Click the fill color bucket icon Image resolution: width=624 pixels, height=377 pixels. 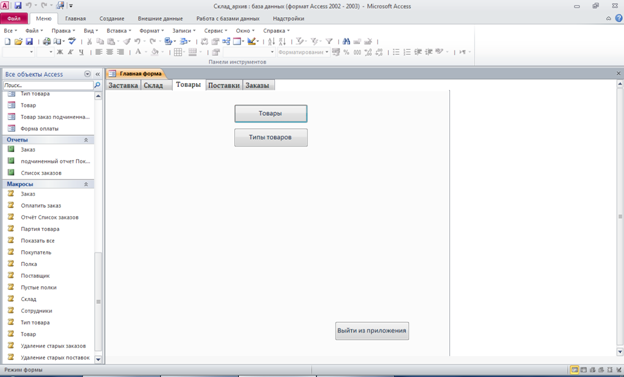[155, 52]
